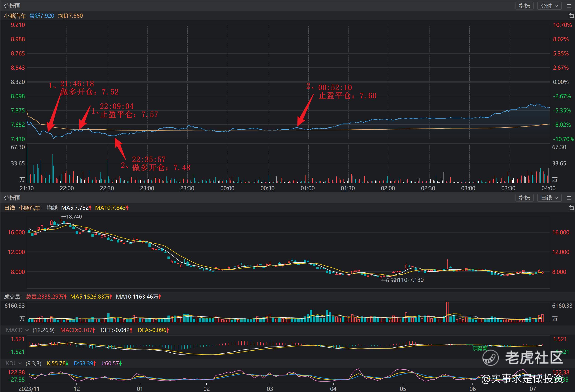Open the KDJ indicator dropdown
This screenshot has width=575, height=392.
point(14,363)
